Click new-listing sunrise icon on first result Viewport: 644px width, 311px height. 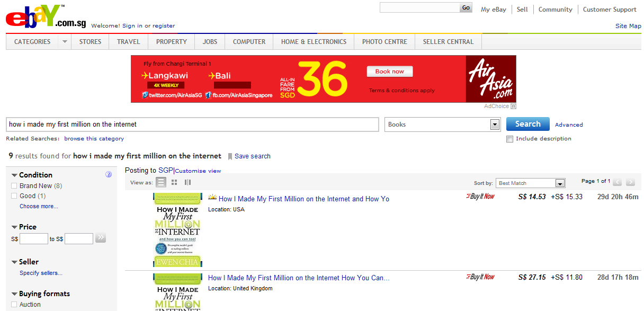pos(212,198)
